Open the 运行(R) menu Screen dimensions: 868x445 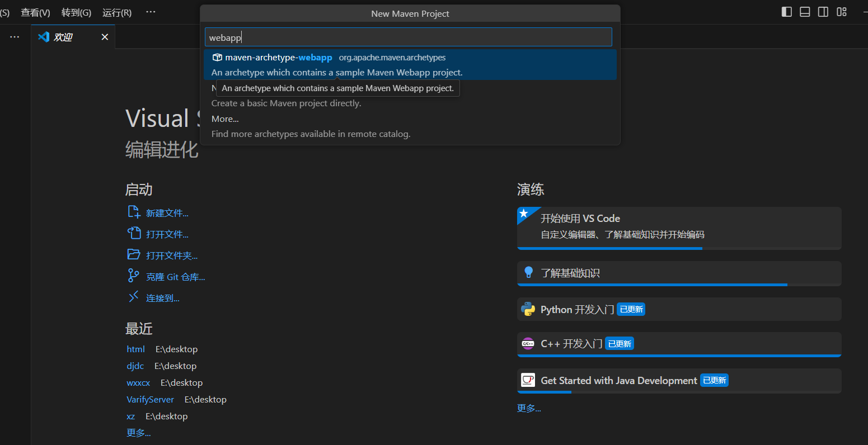click(117, 12)
